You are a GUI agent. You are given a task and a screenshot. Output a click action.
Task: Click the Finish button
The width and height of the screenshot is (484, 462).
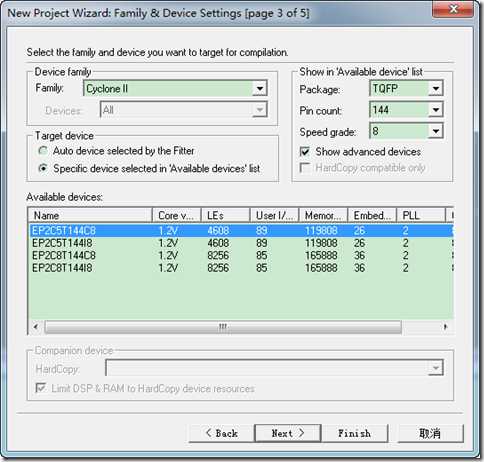354,433
